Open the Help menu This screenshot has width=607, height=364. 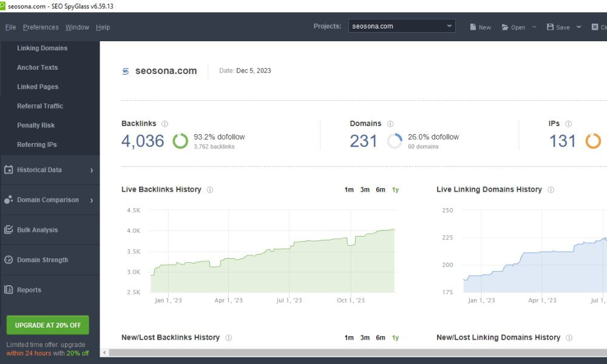[x=103, y=27]
